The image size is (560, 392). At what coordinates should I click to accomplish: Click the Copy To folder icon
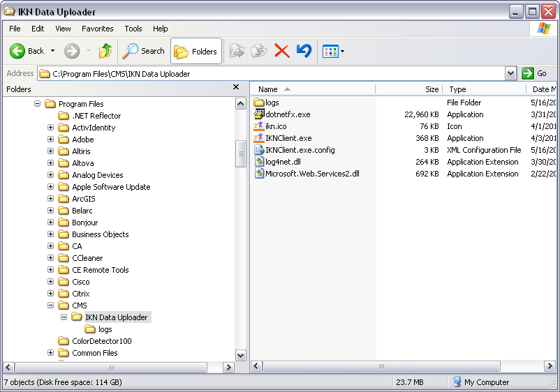click(259, 51)
